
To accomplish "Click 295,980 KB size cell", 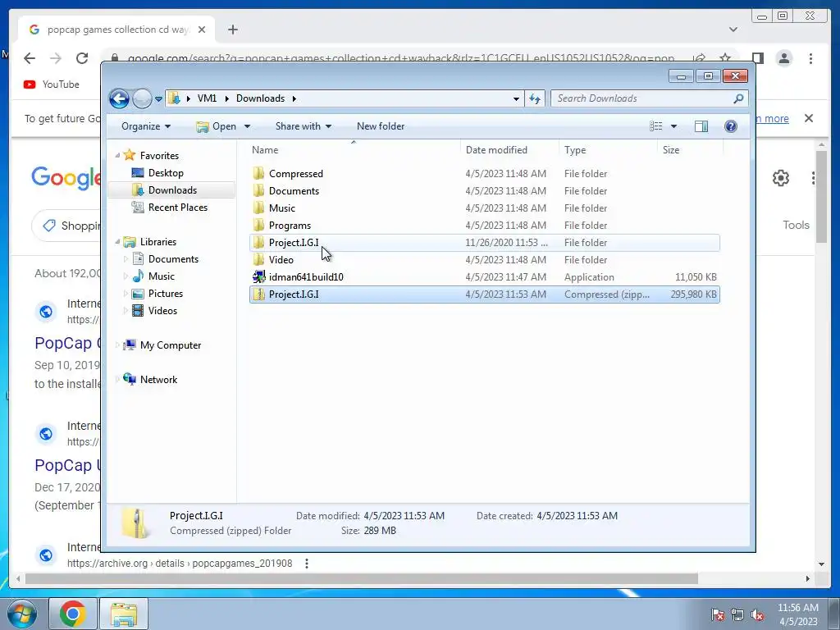I will tap(693, 294).
